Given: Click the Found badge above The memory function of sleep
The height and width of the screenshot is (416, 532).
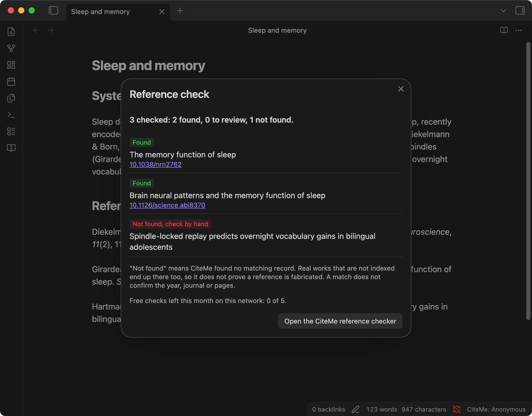Looking at the screenshot, I should coord(142,142).
